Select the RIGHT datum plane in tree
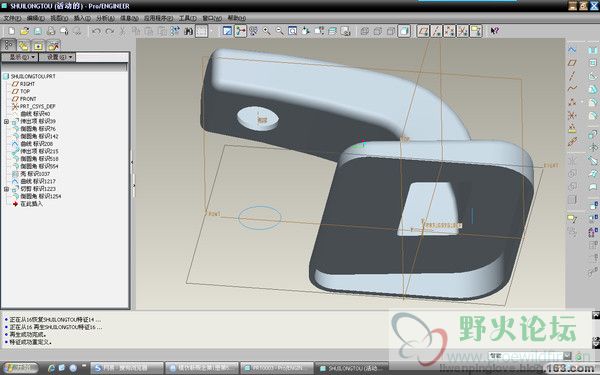Viewport: 600px width, 375px height. 27,84
